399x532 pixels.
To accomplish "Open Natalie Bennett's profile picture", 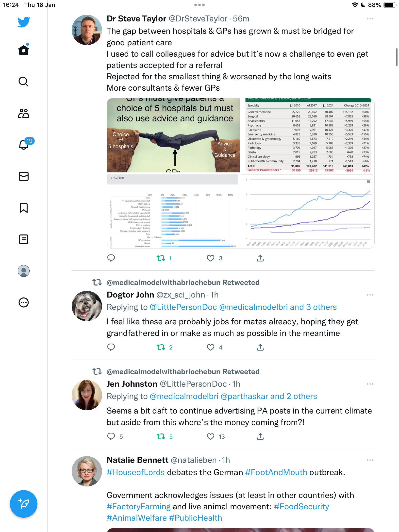I will pos(87,471).
